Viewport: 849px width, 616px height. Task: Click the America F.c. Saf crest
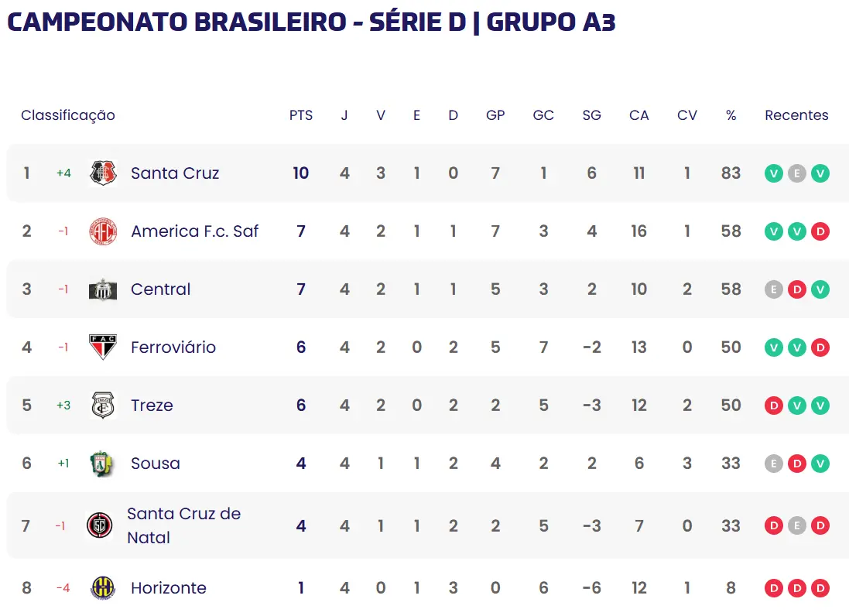click(103, 231)
